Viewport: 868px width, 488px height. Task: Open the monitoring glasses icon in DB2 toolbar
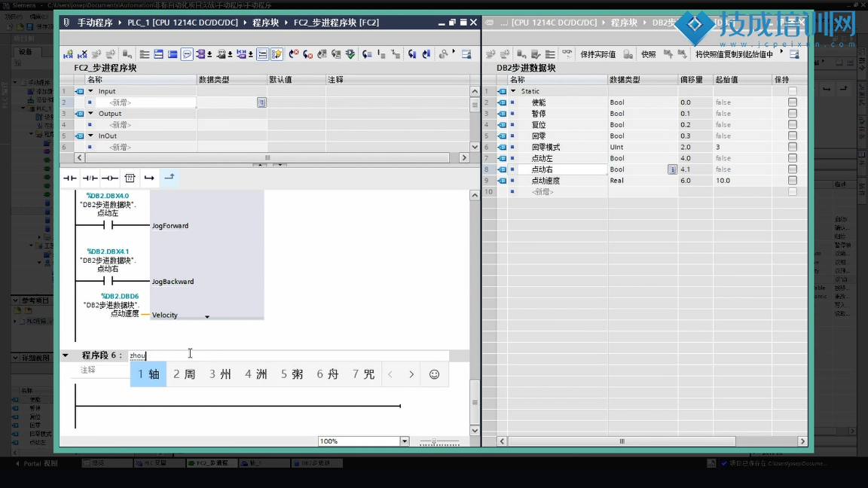tap(567, 54)
